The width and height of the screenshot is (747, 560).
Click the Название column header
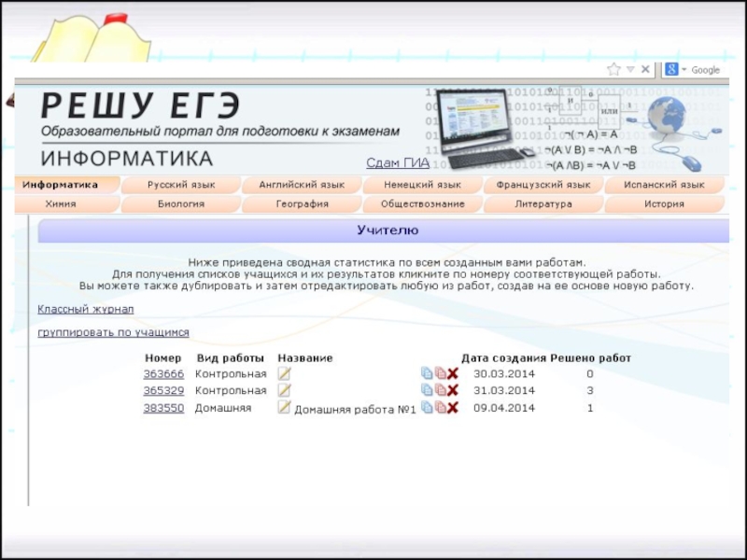point(305,358)
